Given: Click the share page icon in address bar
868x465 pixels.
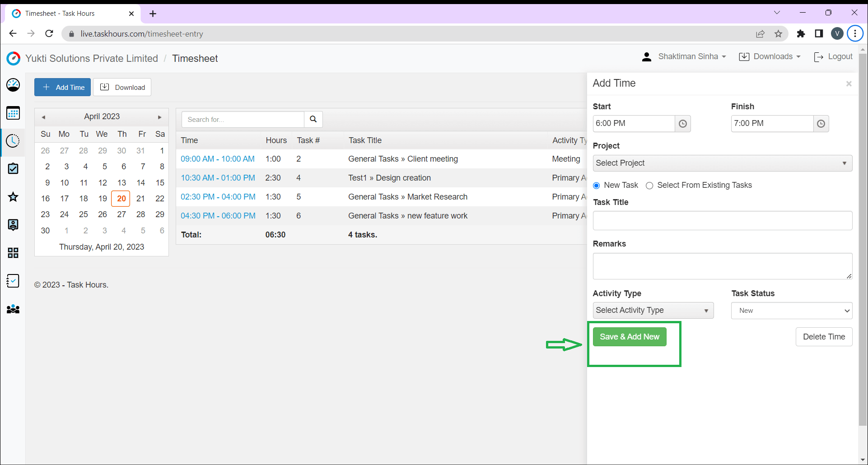Looking at the screenshot, I should point(761,34).
